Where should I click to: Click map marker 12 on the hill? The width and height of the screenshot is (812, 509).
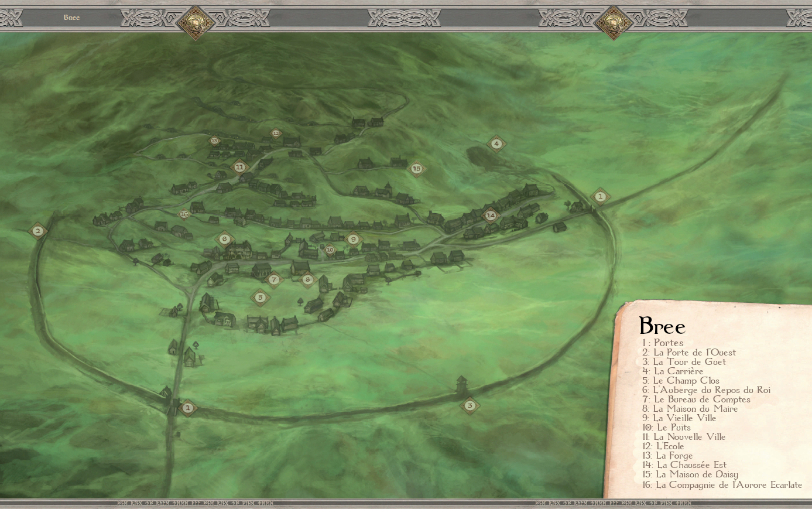(276, 134)
